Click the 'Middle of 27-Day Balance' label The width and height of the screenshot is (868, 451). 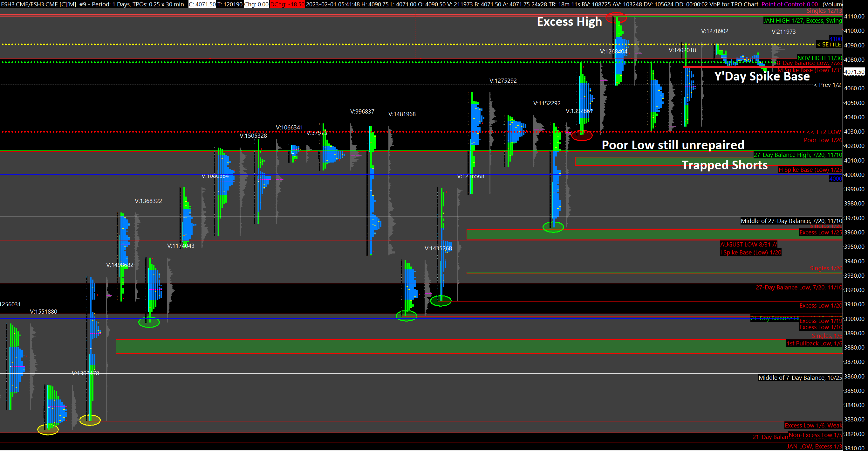(x=791, y=221)
